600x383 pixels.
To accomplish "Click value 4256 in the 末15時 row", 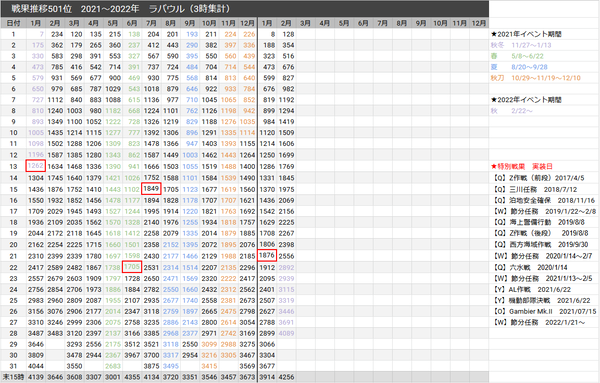I will pyautogui.click(x=286, y=377).
